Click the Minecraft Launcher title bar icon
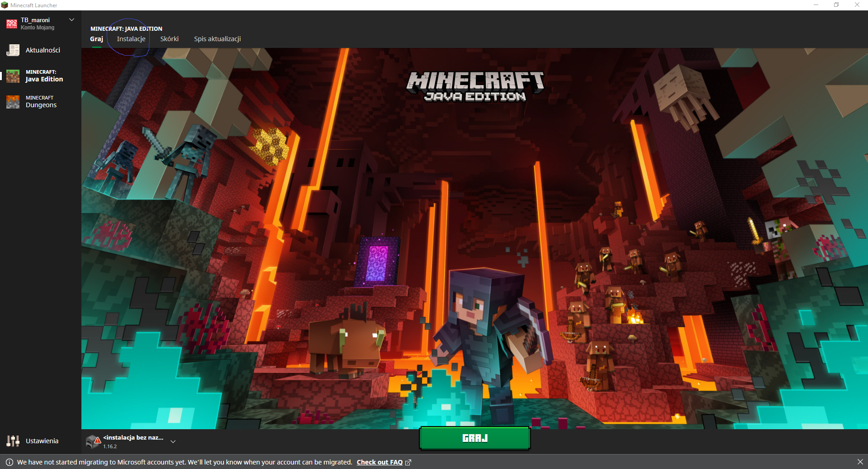 5,5
